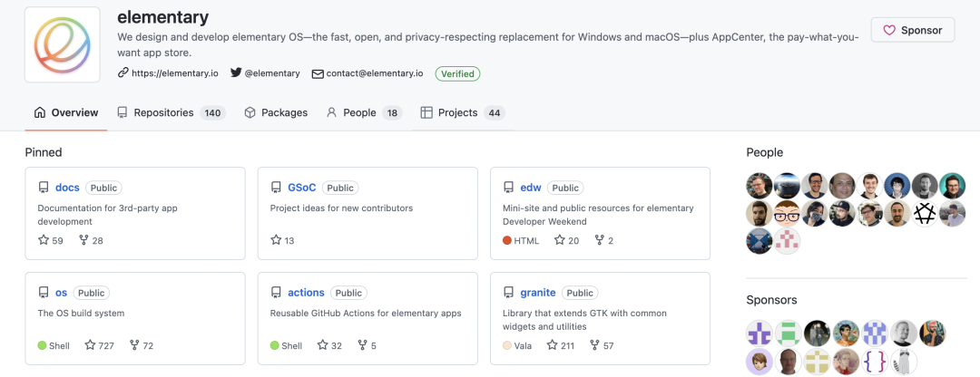Click the fork icon on os repo

tap(134, 345)
